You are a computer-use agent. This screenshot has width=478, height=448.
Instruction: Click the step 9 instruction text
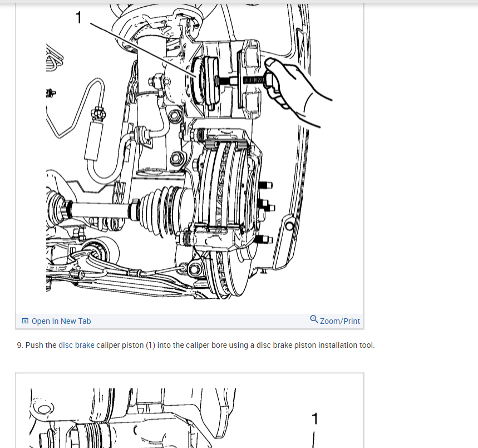tap(196, 345)
